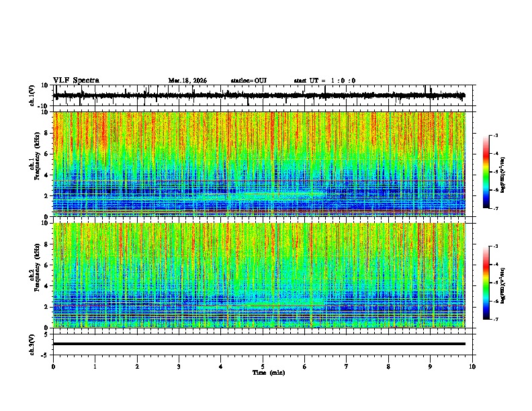
Task: Select the ch.1 voltage waveform trace
Action: [x=259, y=95]
